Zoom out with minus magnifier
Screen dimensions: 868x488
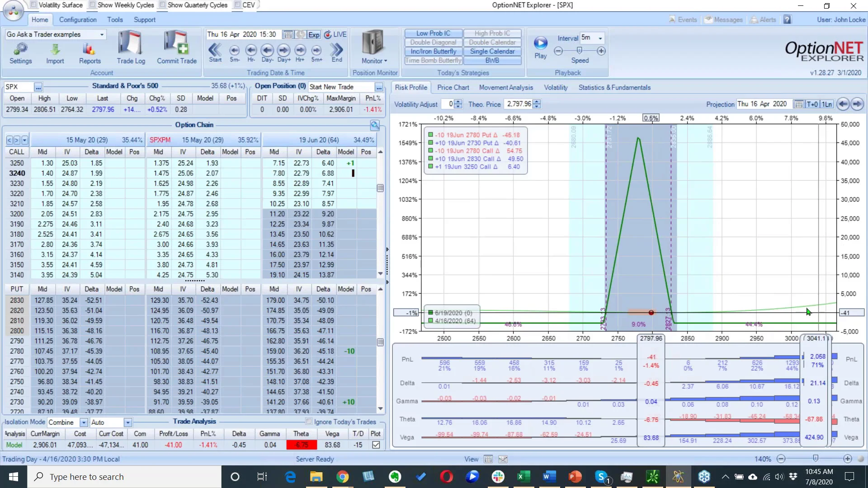[781, 459]
